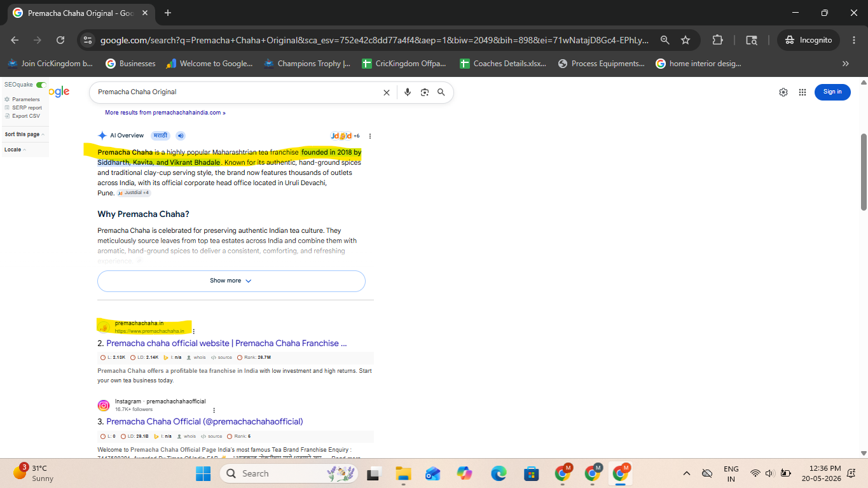Open SEOquake Parameters settings
Screen dimensions: 868x488
(x=25, y=99)
